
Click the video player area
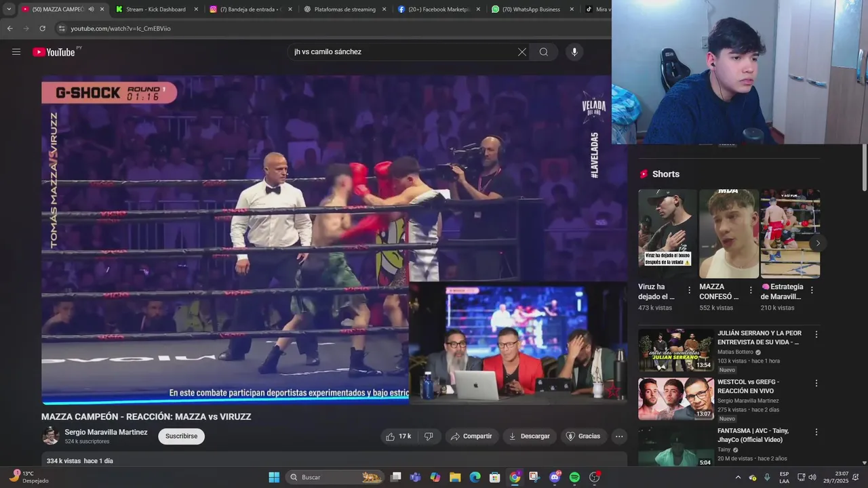[334, 239]
